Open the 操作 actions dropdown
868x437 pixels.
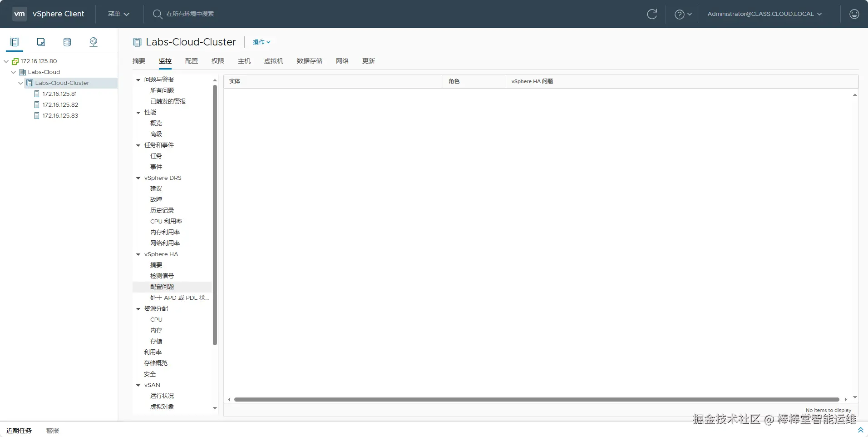click(261, 42)
